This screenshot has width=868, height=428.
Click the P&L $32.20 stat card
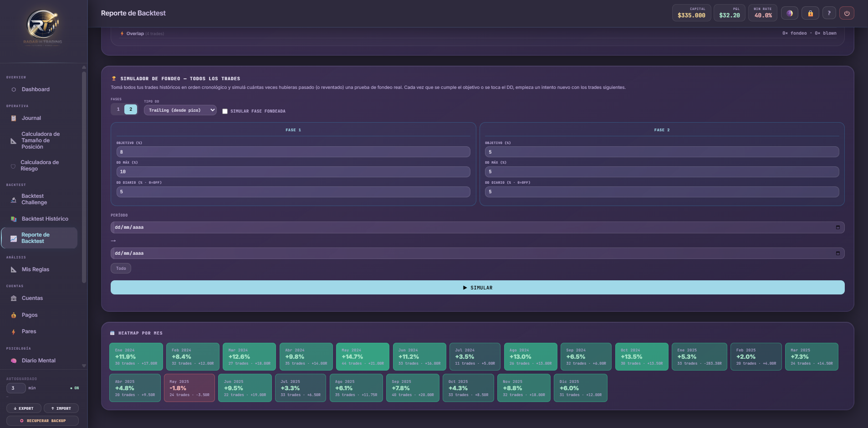(730, 13)
